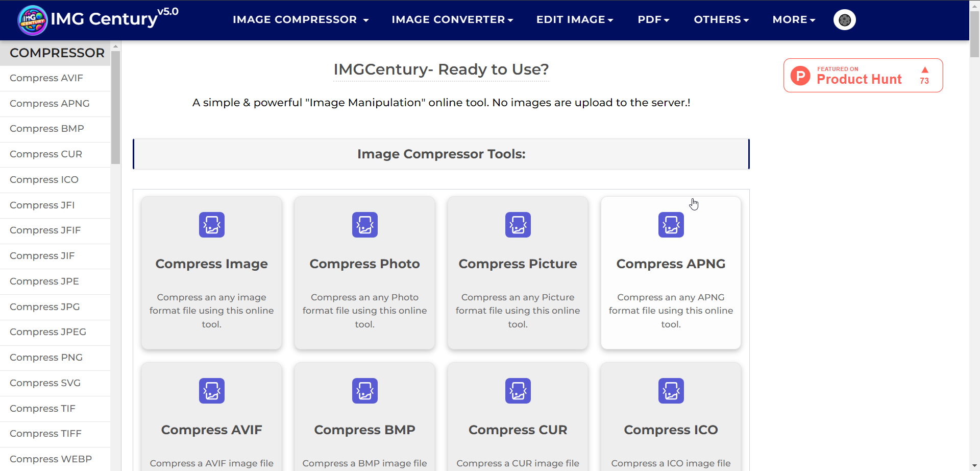Select Compress AVIF in the sidebar

55,78
